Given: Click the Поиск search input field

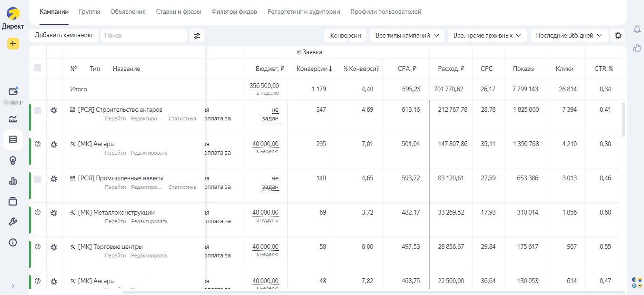Looking at the screenshot, I should (x=143, y=35).
